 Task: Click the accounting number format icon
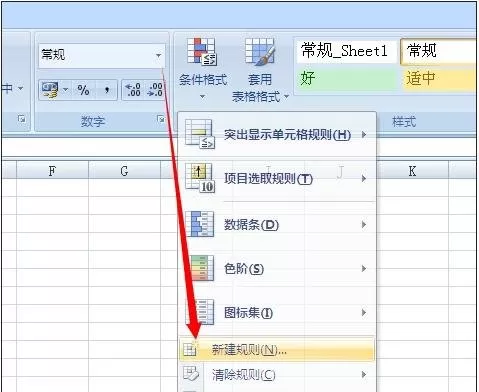click(x=50, y=90)
